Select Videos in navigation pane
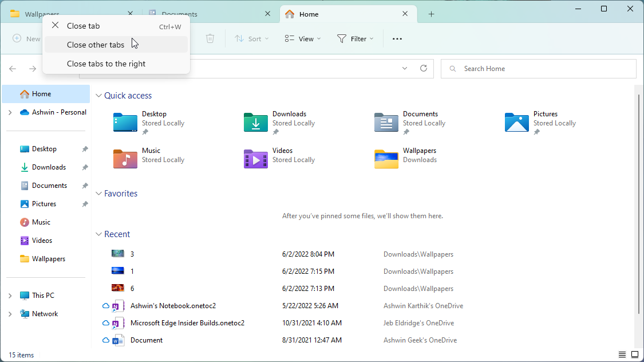The width and height of the screenshot is (644, 362). (x=36, y=241)
